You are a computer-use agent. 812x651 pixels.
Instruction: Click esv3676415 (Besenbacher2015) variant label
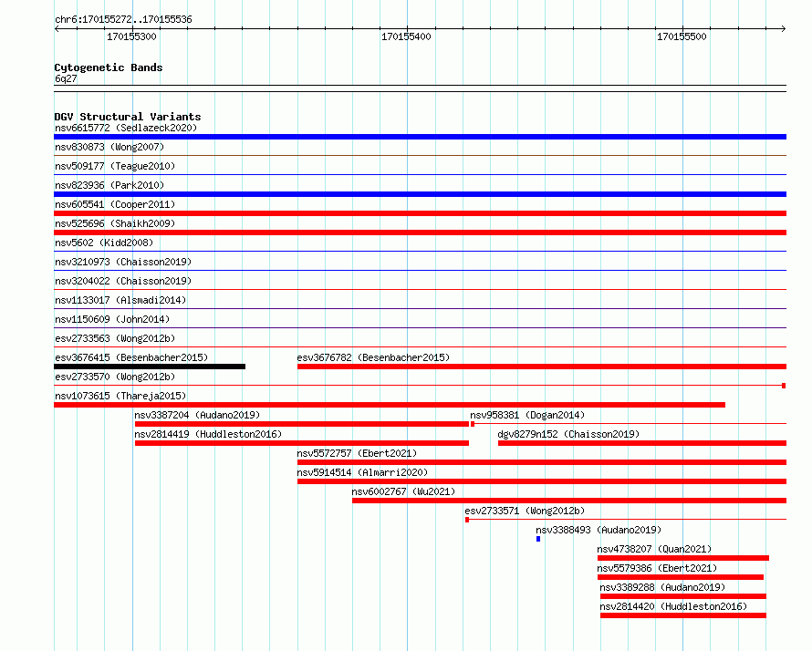click(x=131, y=357)
